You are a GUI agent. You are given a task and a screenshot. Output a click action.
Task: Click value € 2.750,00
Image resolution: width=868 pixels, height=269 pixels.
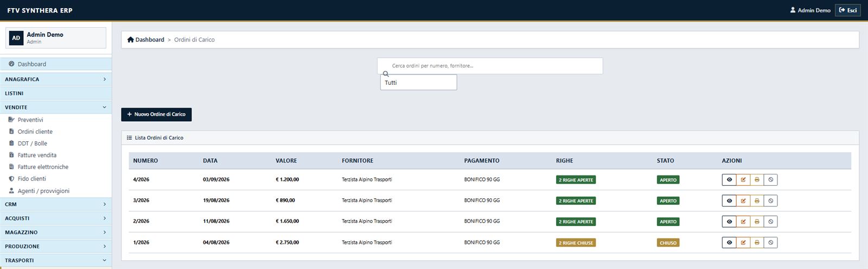pyautogui.click(x=287, y=242)
